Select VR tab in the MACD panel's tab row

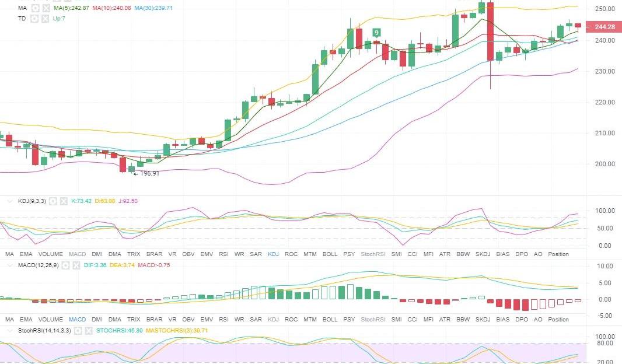pos(172,320)
